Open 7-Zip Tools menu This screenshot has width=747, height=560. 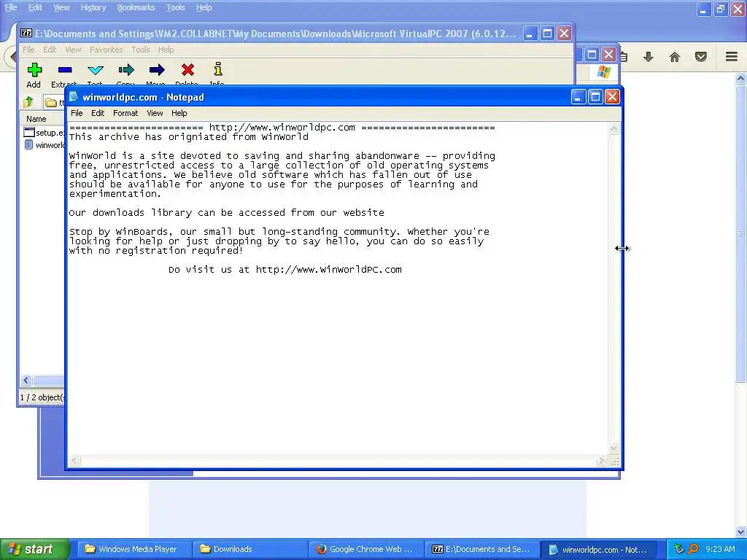141,50
